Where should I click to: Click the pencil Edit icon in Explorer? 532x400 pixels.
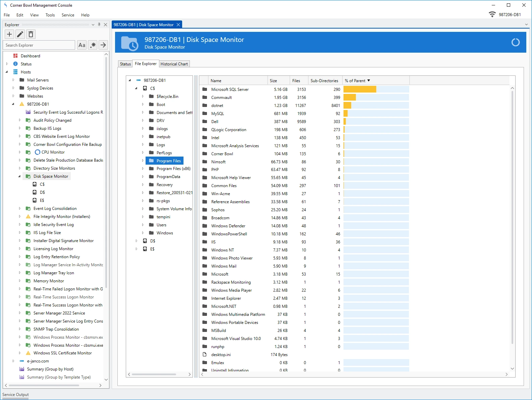(20, 34)
